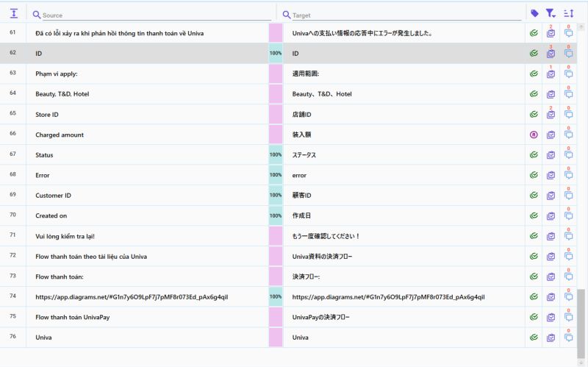Focus the Source search field

coord(157,15)
